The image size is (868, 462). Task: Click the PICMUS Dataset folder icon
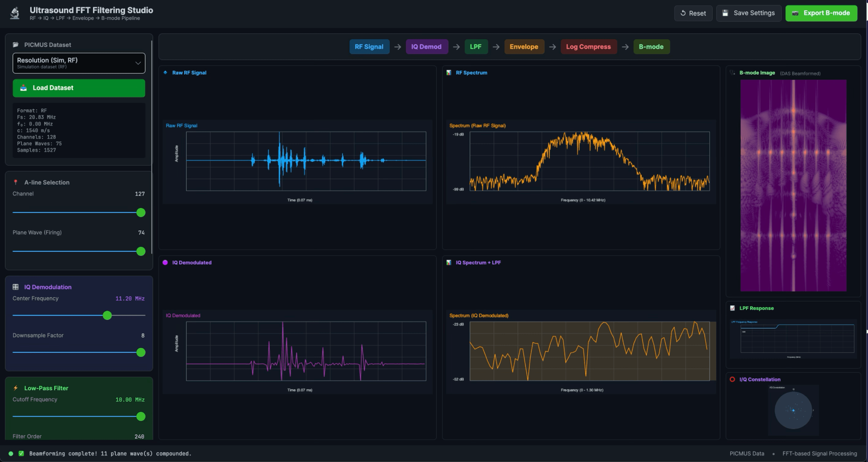[x=15, y=44]
